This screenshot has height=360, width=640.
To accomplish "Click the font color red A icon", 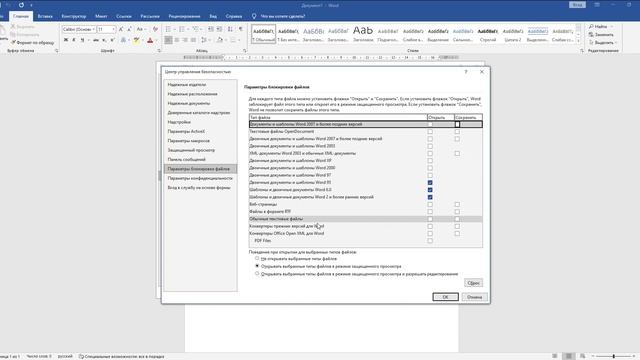I will (x=150, y=40).
